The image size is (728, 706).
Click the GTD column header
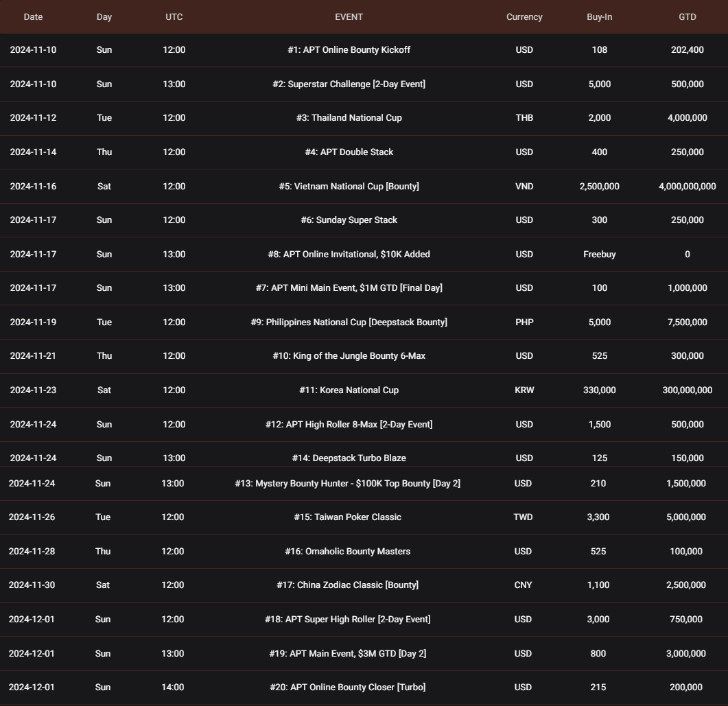[x=687, y=16]
